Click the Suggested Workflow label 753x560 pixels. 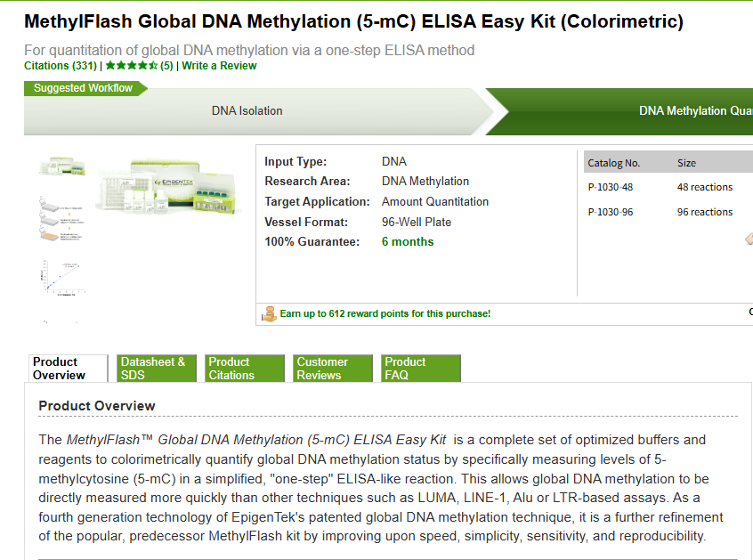[83, 88]
